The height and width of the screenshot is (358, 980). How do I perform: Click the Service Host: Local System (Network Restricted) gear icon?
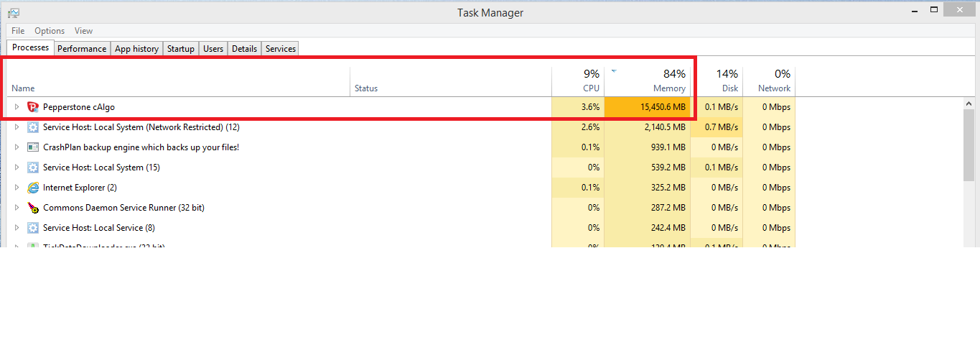[x=32, y=127]
